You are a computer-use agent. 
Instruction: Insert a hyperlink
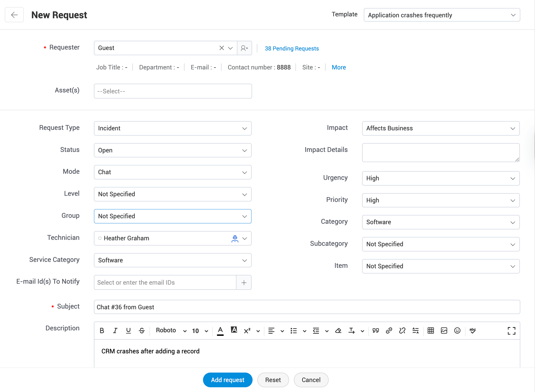pos(389,331)
